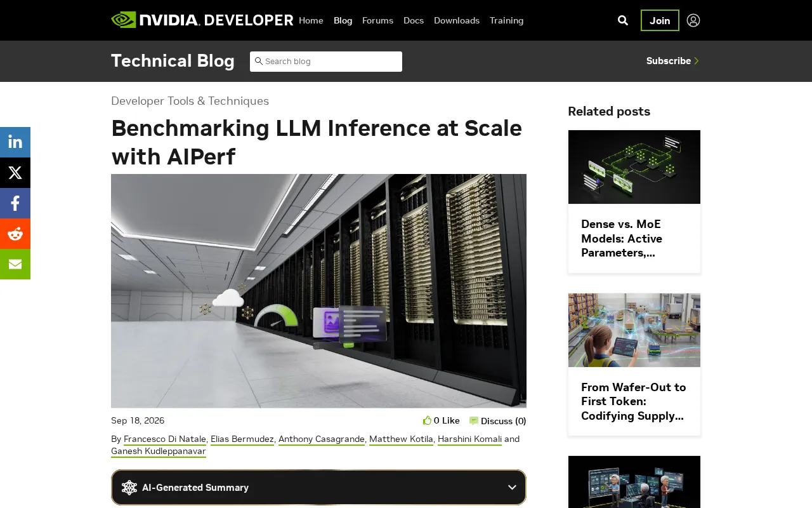The image size is (812, 508).
Task: Open author Elias Bermudez's page
Action: pos(242,439)
